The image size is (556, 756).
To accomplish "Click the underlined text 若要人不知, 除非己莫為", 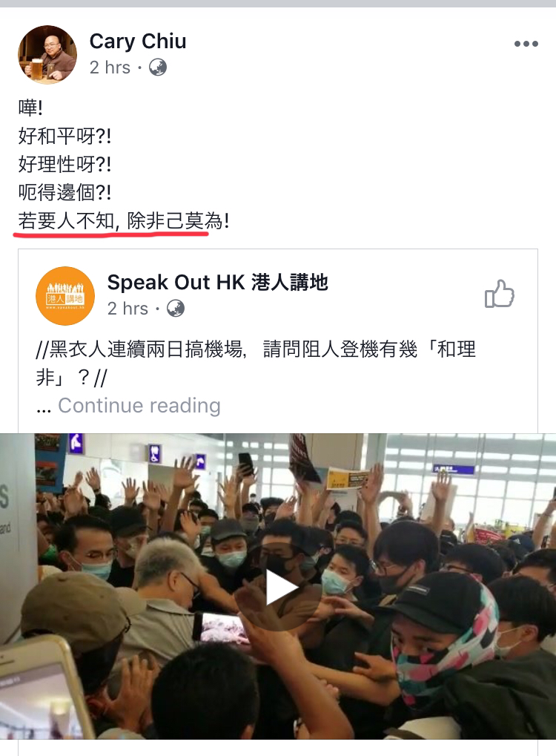I will (x=113, y=221).
